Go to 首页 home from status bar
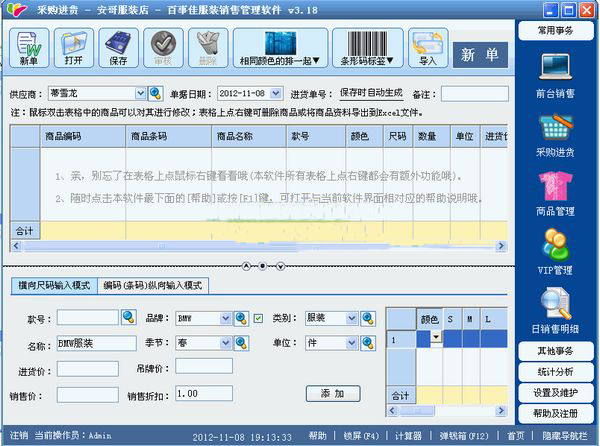 515,436
